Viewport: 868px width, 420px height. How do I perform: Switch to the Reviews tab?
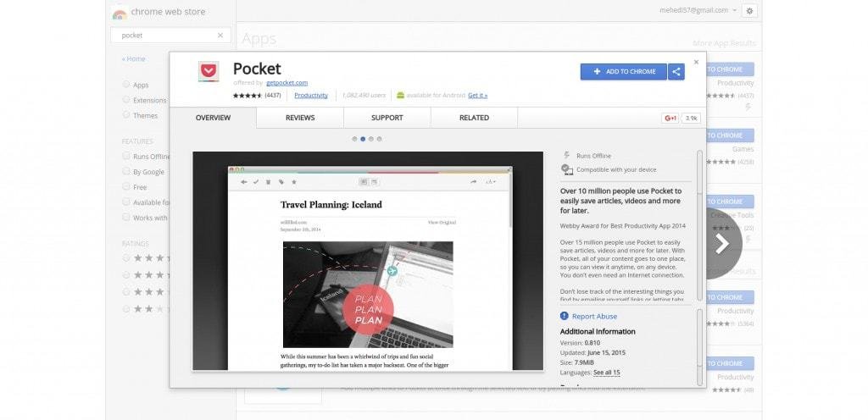point(300,118)
